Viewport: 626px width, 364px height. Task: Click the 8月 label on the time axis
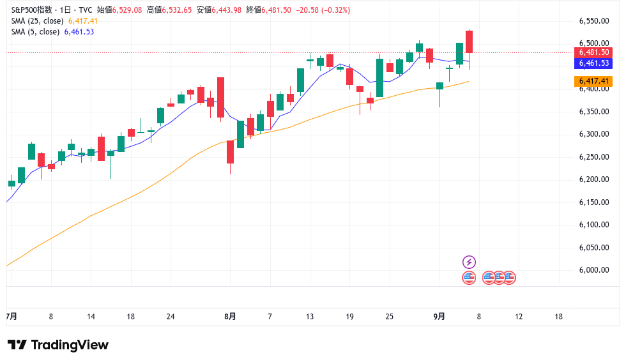pos(231,316)
